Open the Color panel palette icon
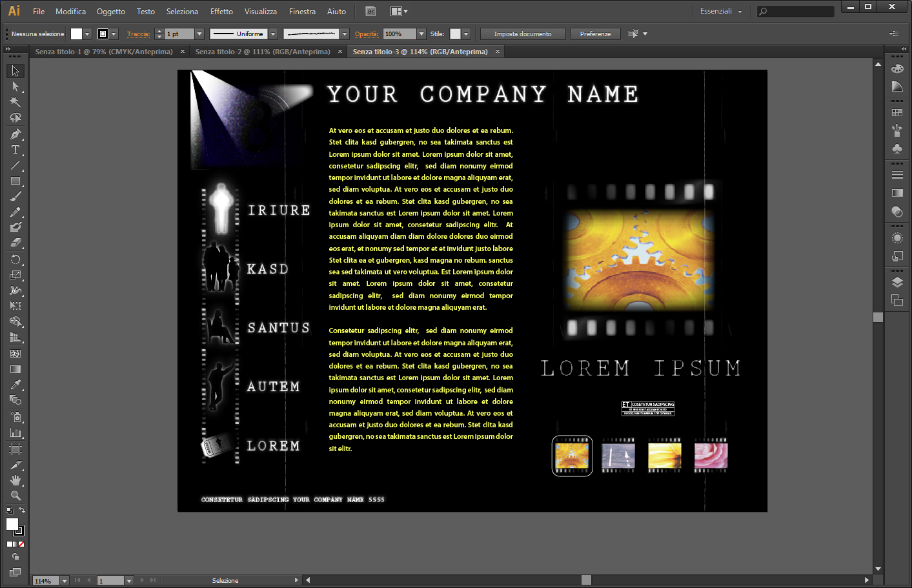 (x=897, y=68)
